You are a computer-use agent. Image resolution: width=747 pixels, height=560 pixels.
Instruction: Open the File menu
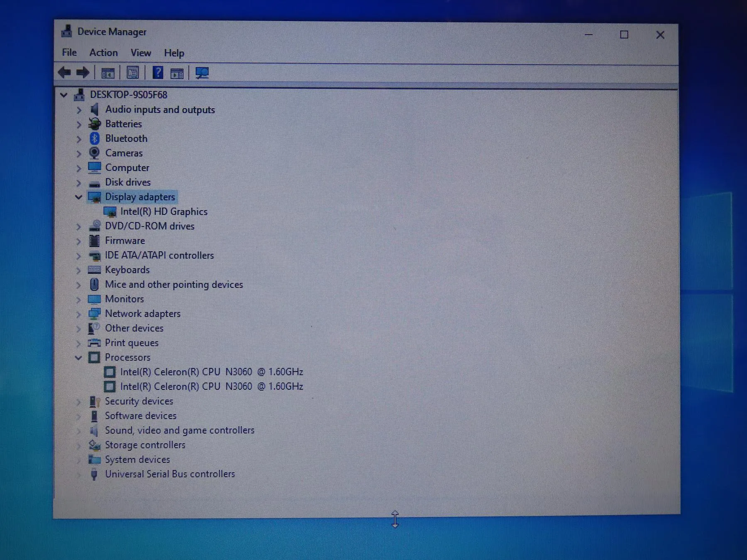[69, 52]
